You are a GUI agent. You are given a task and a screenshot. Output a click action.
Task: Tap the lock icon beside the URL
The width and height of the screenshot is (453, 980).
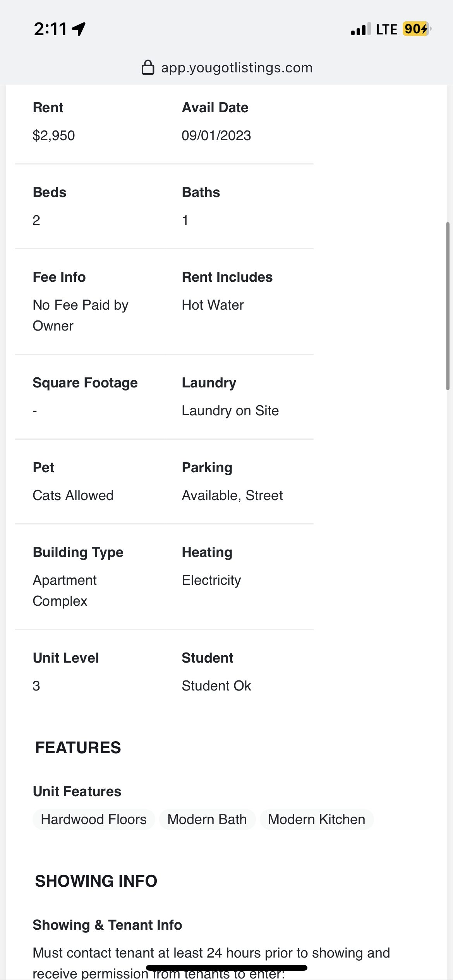(x=148, y=67)
